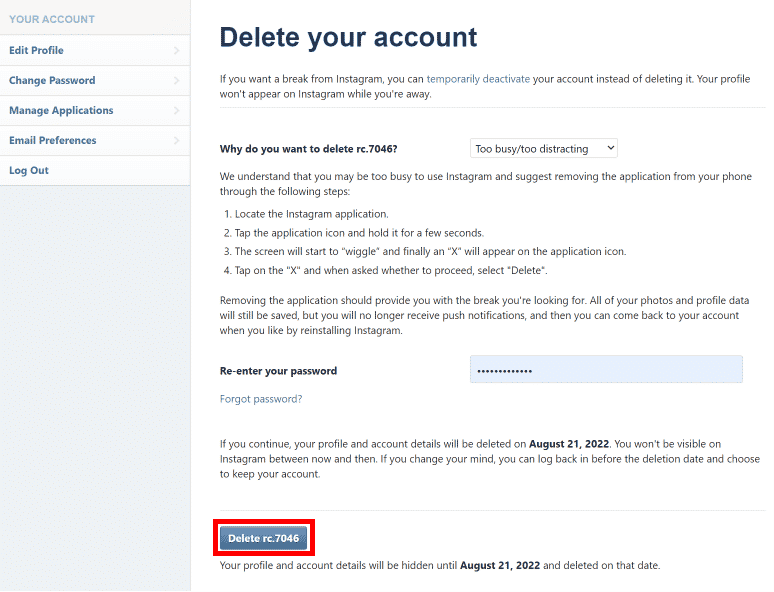Click the chevron beside Manage Applications
Image resolution: width=774 pixels, height=592 pixels.
[177, 111]
